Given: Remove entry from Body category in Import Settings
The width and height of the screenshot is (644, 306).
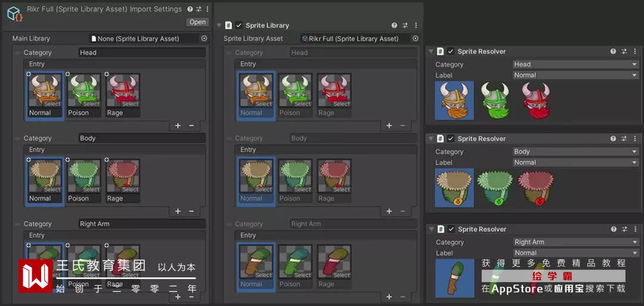Looking at the screenshot, I should pyautogui.click(x=191, y=211).
